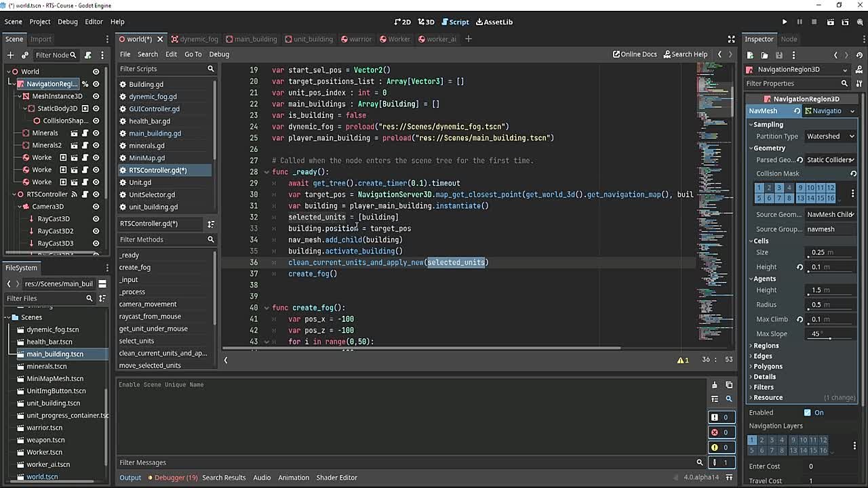Clear the Output log with the broom icon
Screen dimensions: 868x488
click(x=714, y=385)
